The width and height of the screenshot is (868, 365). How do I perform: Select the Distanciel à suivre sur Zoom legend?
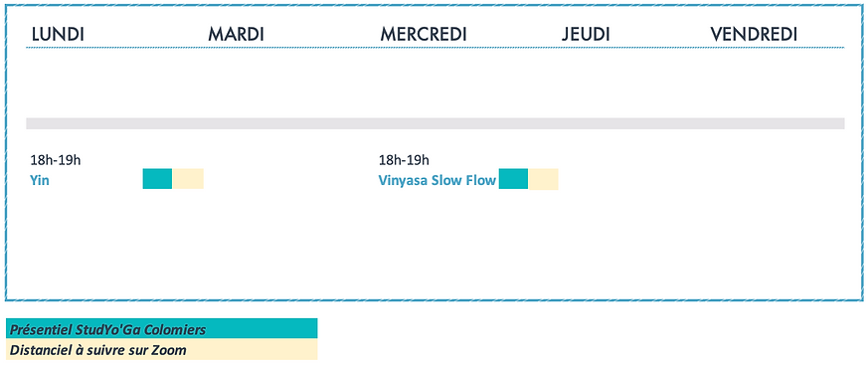coord(162,349)
